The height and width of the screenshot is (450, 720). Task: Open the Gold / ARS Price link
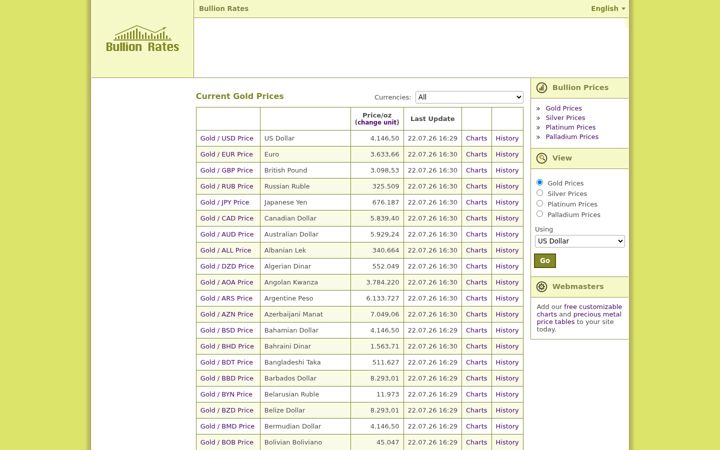(x=226, y=298)
